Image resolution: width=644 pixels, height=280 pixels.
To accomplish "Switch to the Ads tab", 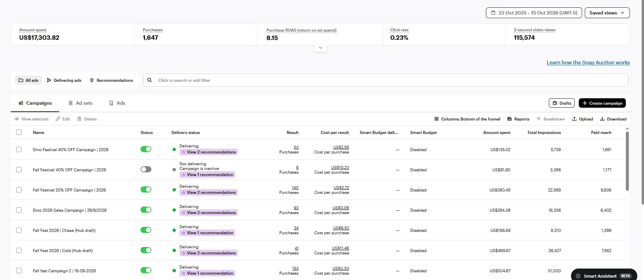I will [117, 103].
